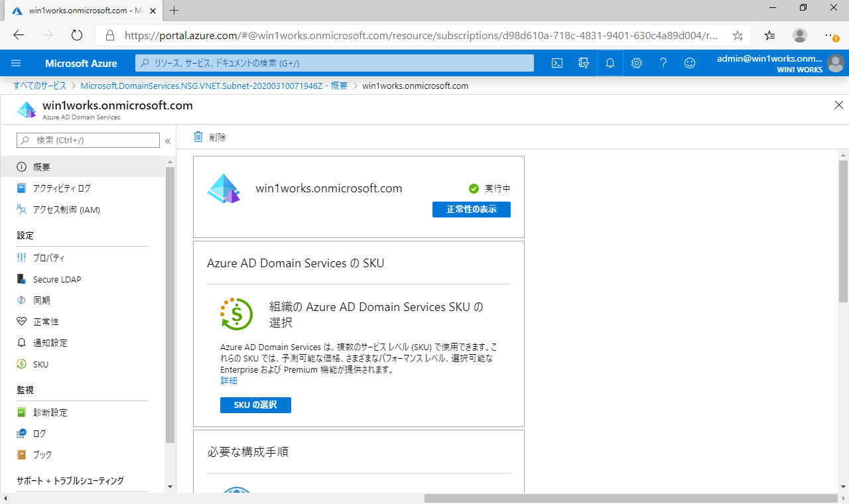Click the Azure AD Domain Services の SKU heading
The width and height of the screenshot is (849, 504).
coord(296,263)
